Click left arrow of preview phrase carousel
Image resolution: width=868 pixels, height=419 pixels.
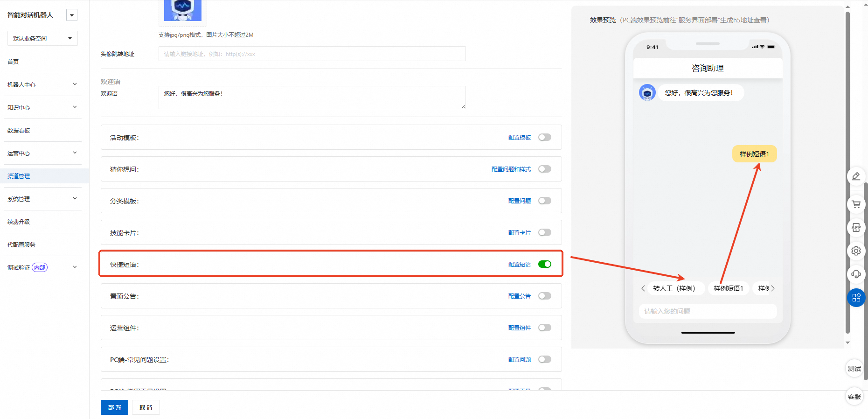[x=643, y=288]
